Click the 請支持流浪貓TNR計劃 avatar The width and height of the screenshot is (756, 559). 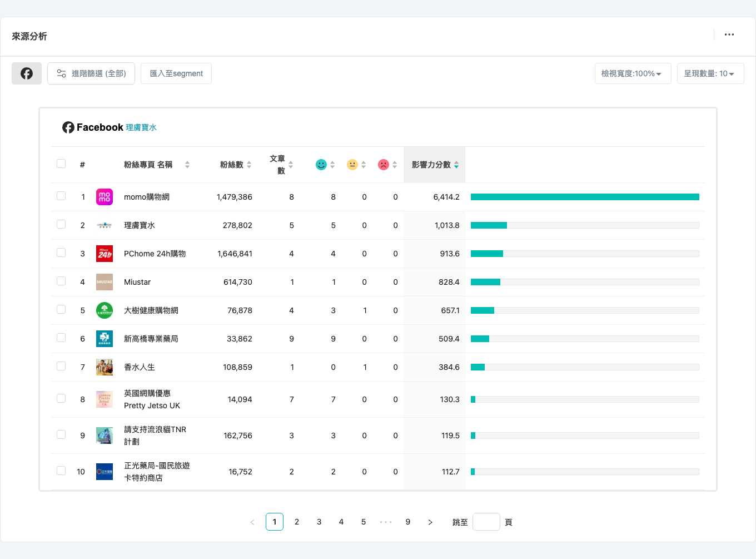click(x=105, y=436)
